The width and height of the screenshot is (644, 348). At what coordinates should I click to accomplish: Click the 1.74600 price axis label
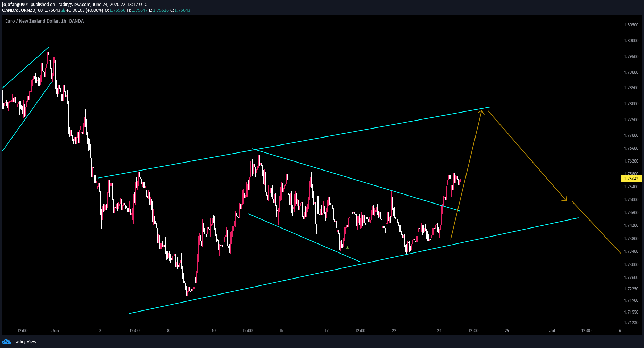tap(631, 213)
